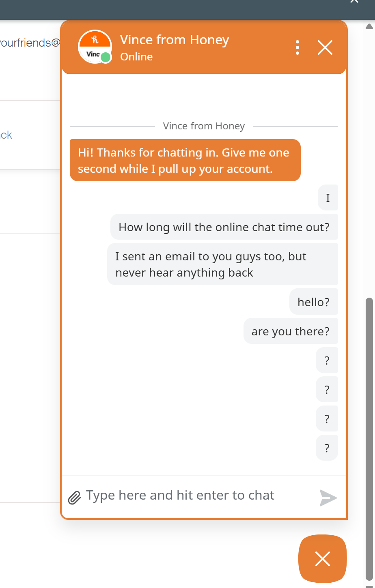
Task: Click the "hello?" message bubble
Action: tap(313, 302)
